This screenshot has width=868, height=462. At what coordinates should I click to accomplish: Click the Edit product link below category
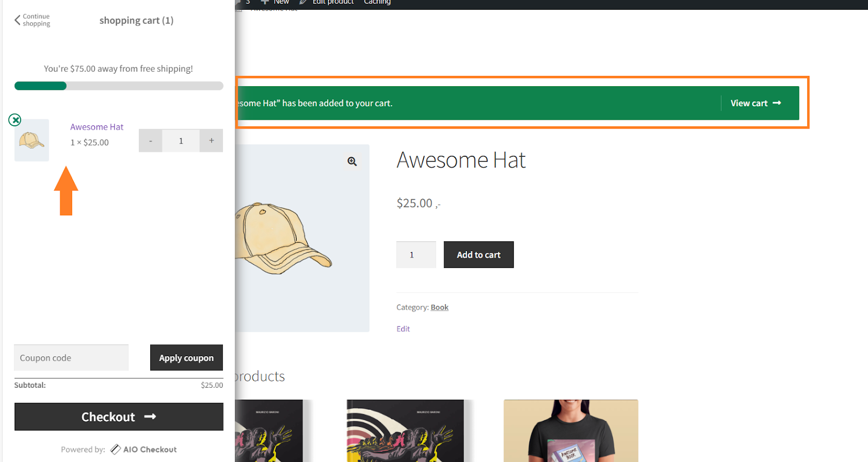point(403,329)
